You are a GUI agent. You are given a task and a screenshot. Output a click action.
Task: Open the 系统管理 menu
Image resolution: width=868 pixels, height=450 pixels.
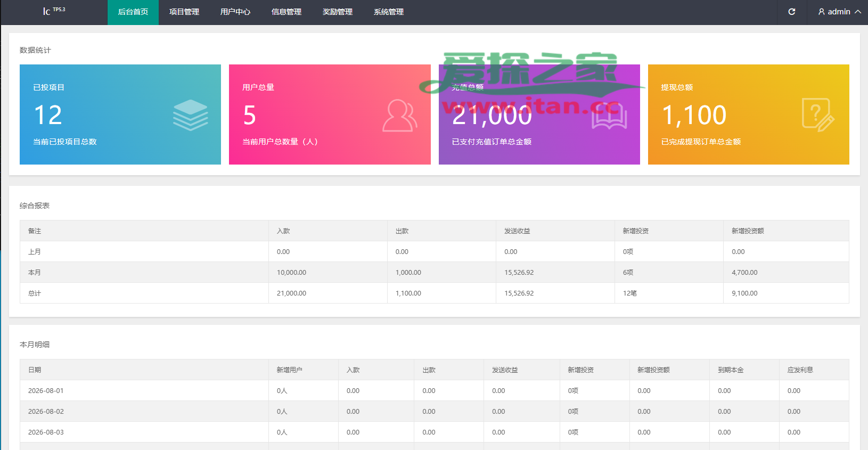pyautogui.click(x=389, y=12)
